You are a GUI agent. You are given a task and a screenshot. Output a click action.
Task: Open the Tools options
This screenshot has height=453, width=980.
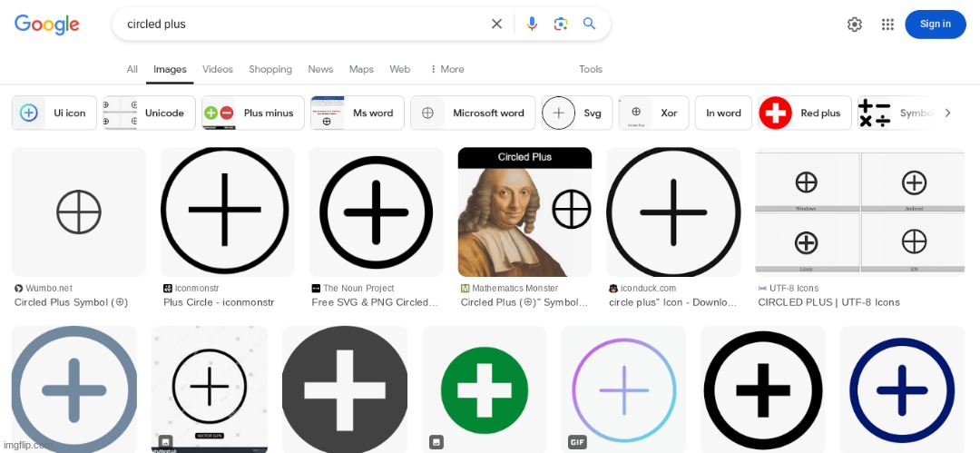591,70
